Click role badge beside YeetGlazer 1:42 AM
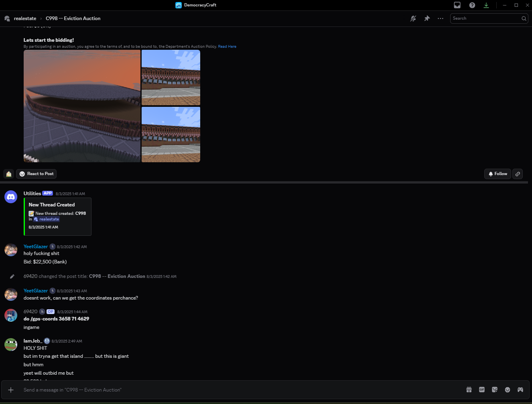The width and height of the screenshot is (532, 404). tap(53, 247)
